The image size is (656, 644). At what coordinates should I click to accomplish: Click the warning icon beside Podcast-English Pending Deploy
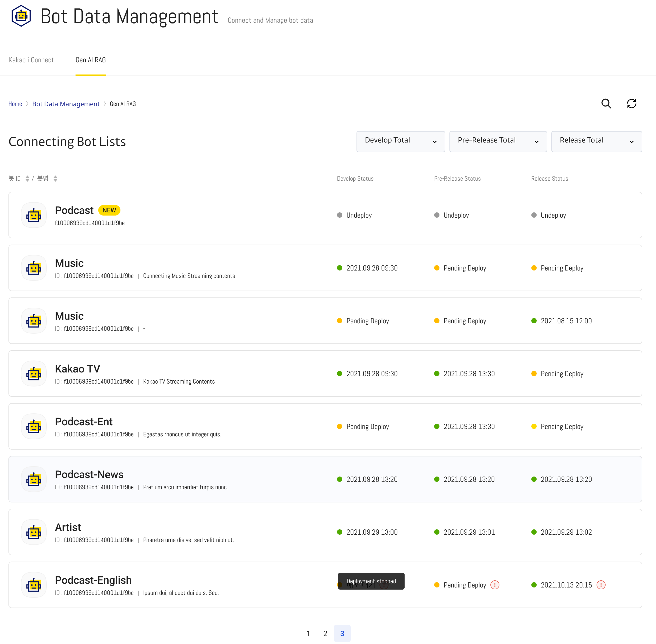495,585
